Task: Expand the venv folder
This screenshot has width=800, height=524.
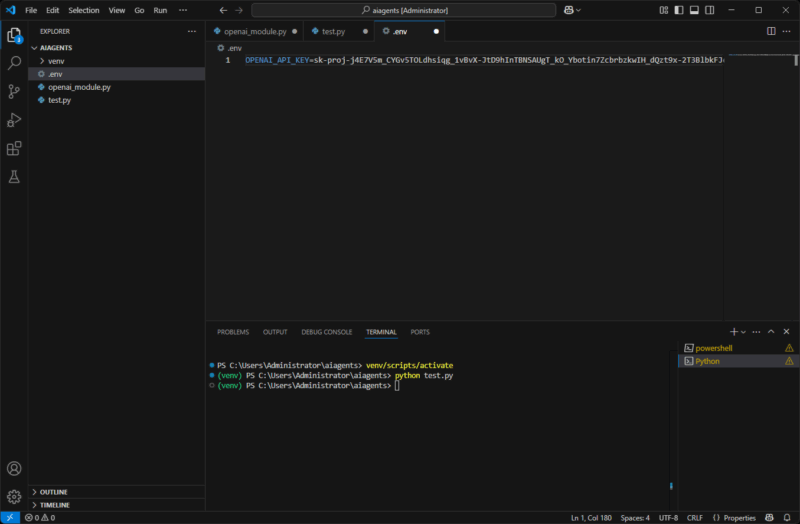Action: point(55,60)
